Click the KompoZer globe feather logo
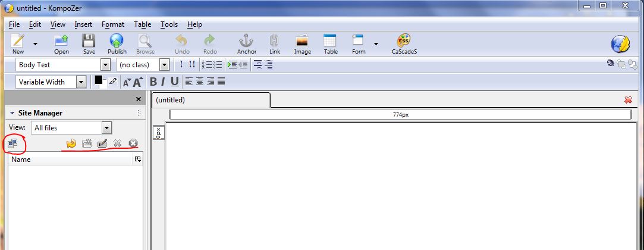 pos(620,43)
